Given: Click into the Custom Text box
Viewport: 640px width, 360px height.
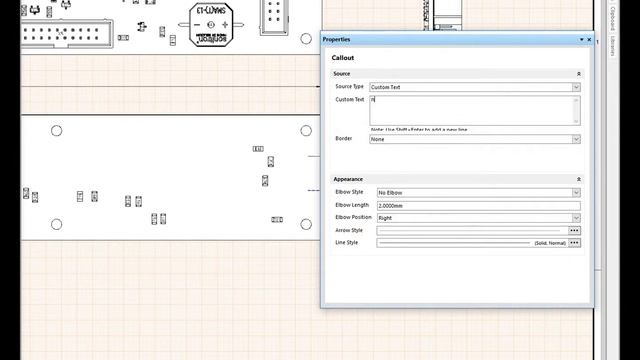Looking at the screenshot, I should [471, 111].
